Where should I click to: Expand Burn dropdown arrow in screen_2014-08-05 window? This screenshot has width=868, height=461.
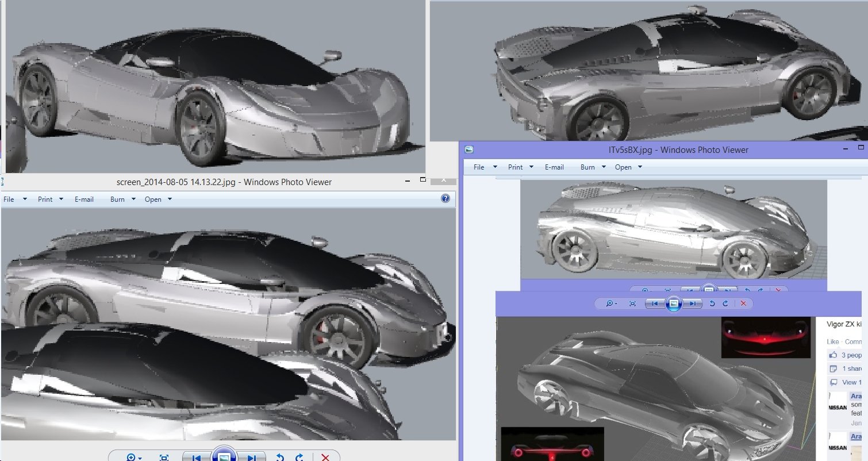pyautogui.click(x=133, y=199)
